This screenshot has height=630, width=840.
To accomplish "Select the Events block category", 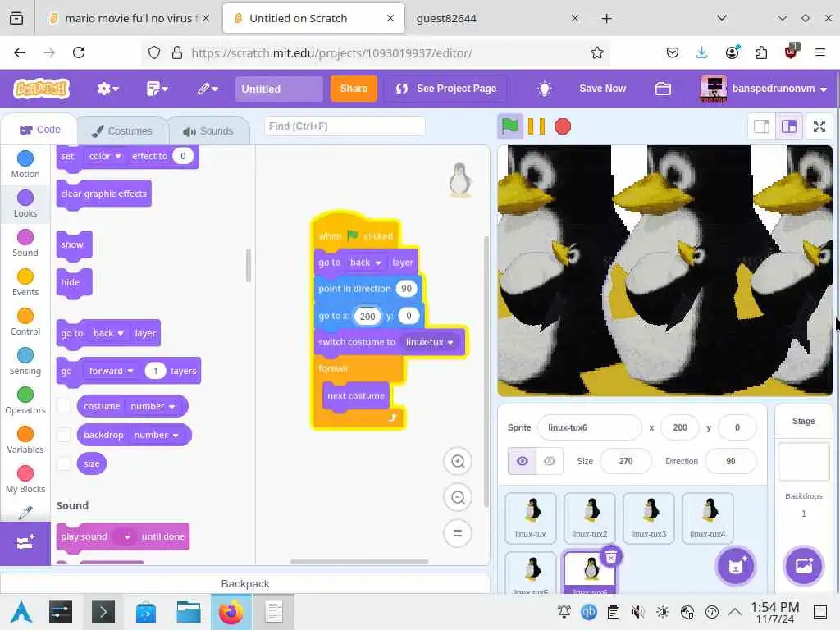I will coord(25,283).
